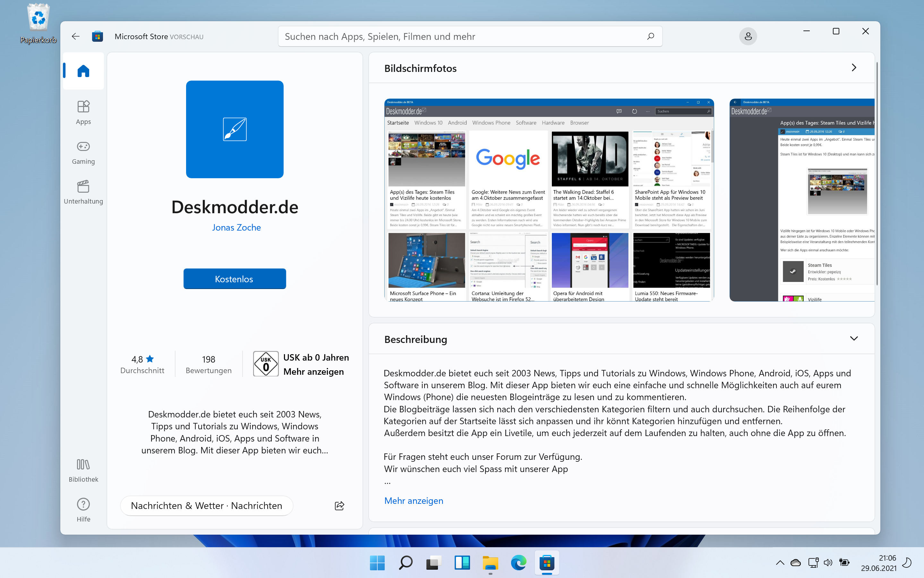Expand Bildschirmfotos with right chevron
The width and height of the screenshot is (924, 578).
click(854, 68)
